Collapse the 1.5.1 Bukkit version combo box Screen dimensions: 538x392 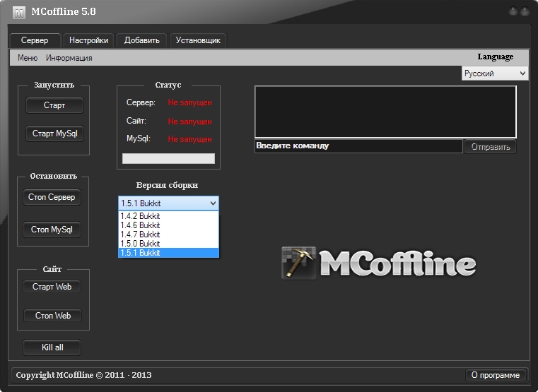pos(168,203)
